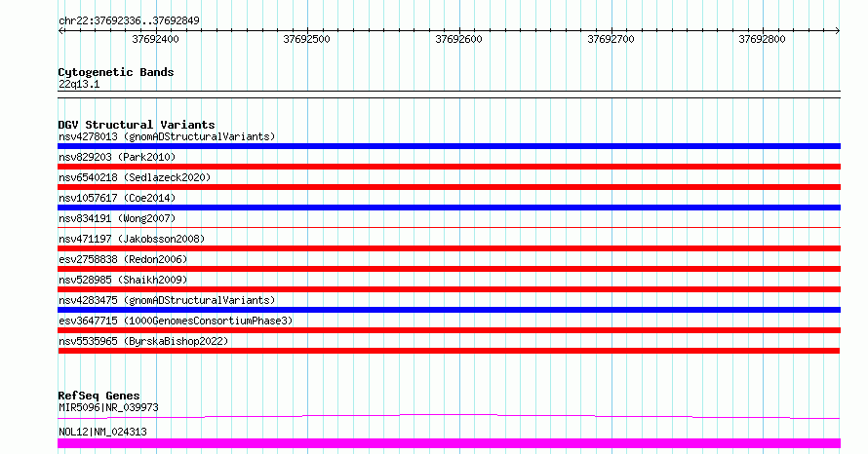Click the red bar under esv2758838
The image size is (868, 454).
point(449,269)
